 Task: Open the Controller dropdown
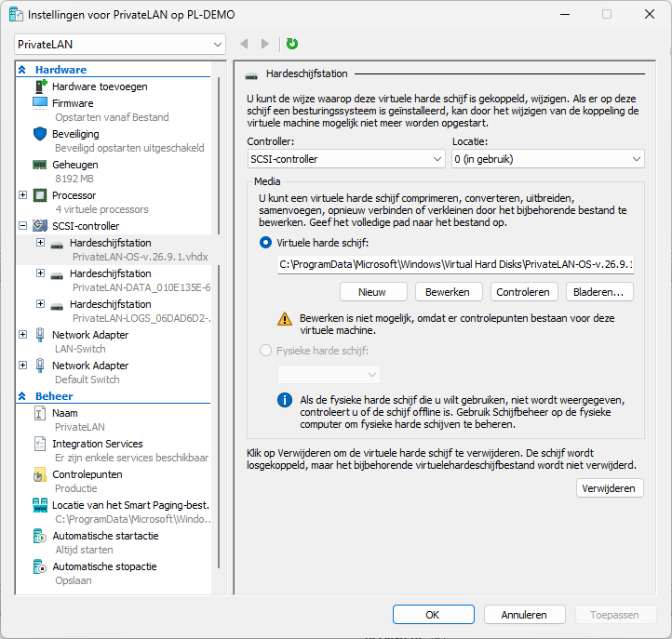(346, 159)
